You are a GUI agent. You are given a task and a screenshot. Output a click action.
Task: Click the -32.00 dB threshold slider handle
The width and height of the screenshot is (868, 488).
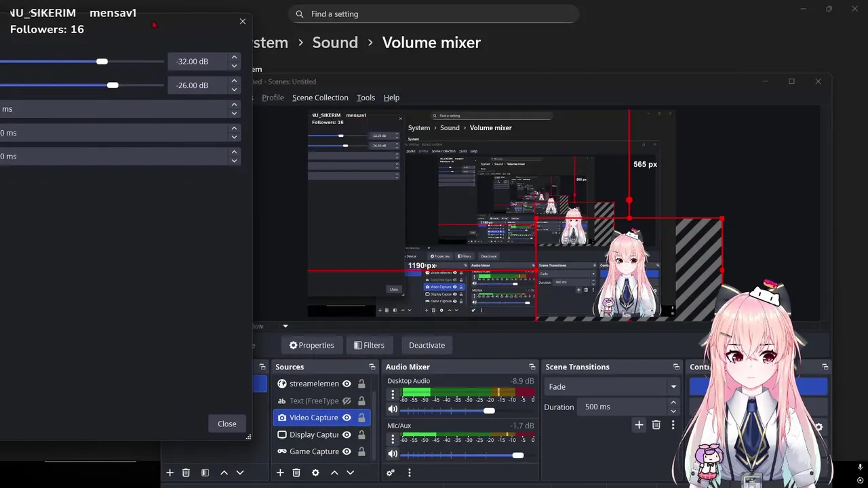pos(102,62)
